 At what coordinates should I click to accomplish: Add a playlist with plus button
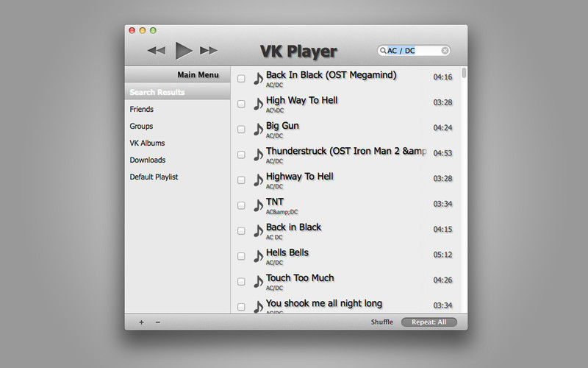[141, 322]
